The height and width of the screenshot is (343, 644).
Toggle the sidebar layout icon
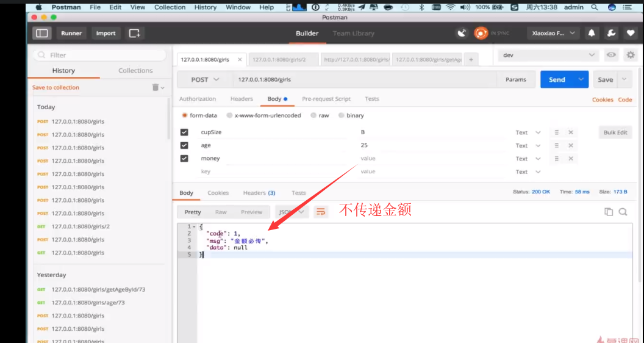(x=42, y=34)
